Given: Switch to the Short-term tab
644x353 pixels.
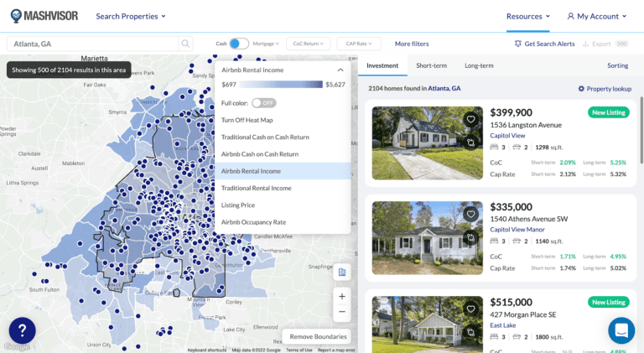Looking at the screenshot, I should (431, 65).
